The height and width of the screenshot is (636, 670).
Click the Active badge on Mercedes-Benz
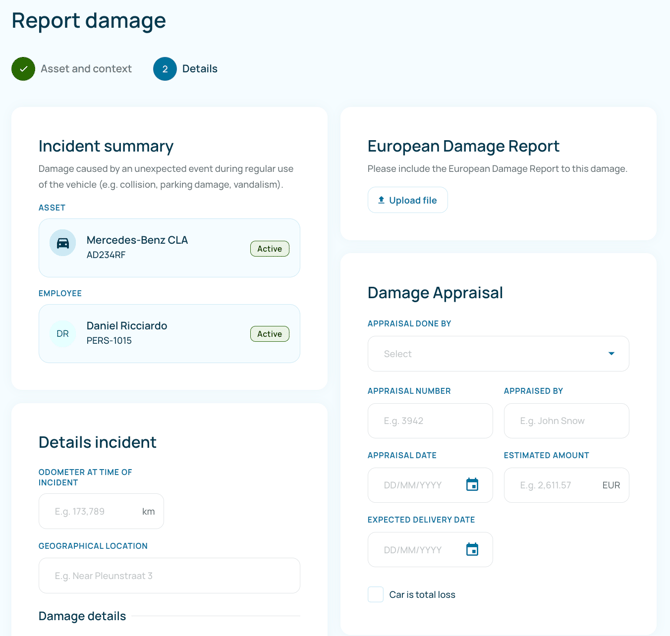270,249
